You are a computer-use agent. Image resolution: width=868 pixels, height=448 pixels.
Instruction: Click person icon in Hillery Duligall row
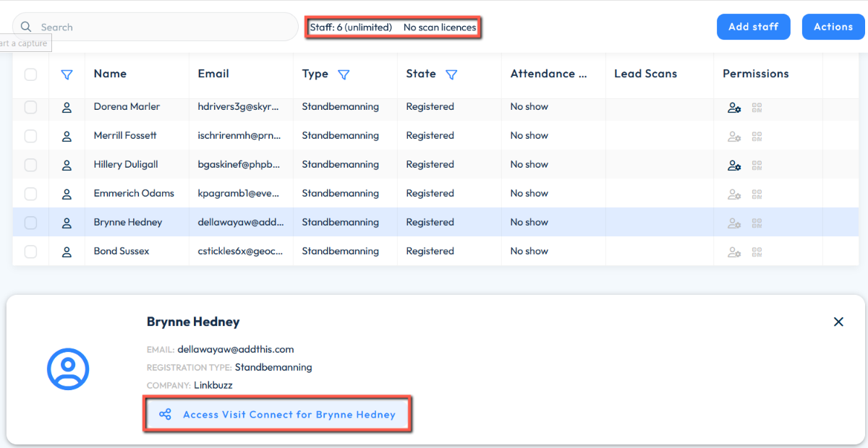click(x=67, y=165)
